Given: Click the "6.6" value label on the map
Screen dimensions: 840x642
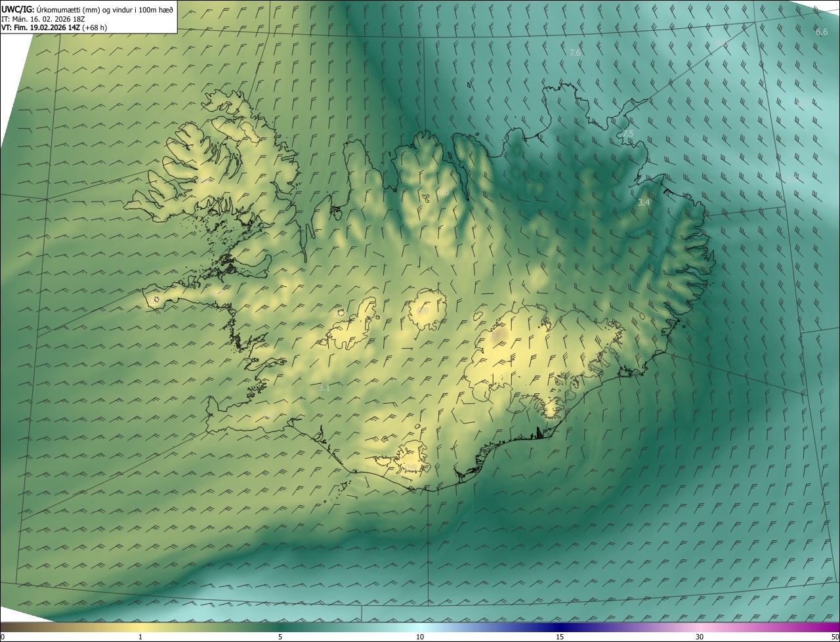Looking at the screenshot, I should [821, 32].
